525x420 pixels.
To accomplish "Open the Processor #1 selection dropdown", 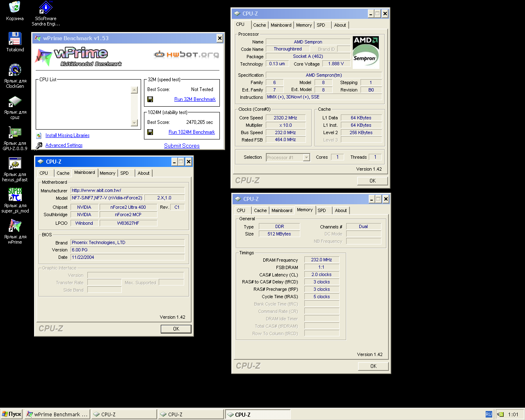I will point(306,157).
